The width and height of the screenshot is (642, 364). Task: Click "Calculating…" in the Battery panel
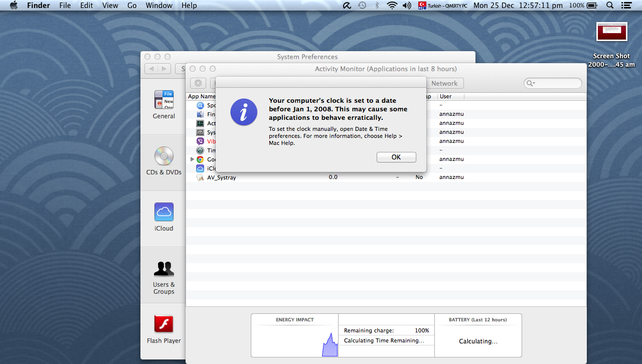click(478, 341)
